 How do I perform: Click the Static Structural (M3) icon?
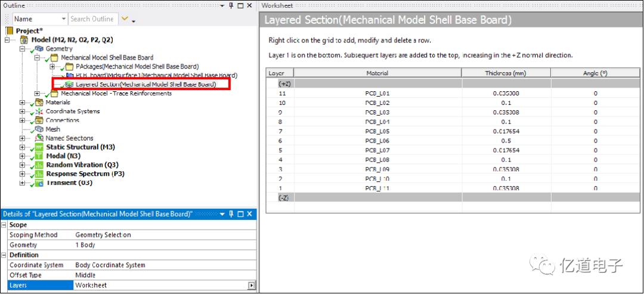39,147
